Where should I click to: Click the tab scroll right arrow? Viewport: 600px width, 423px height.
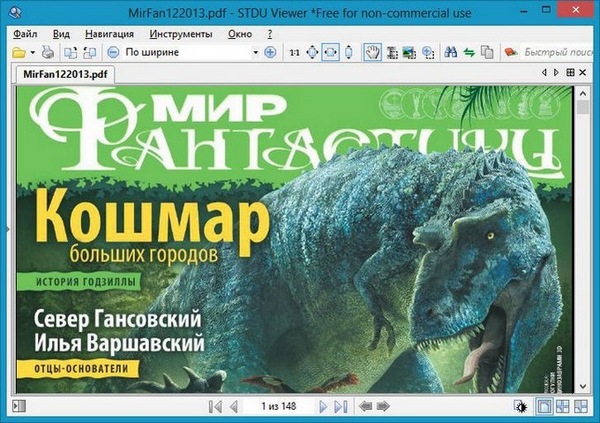[x=556, y=72]
